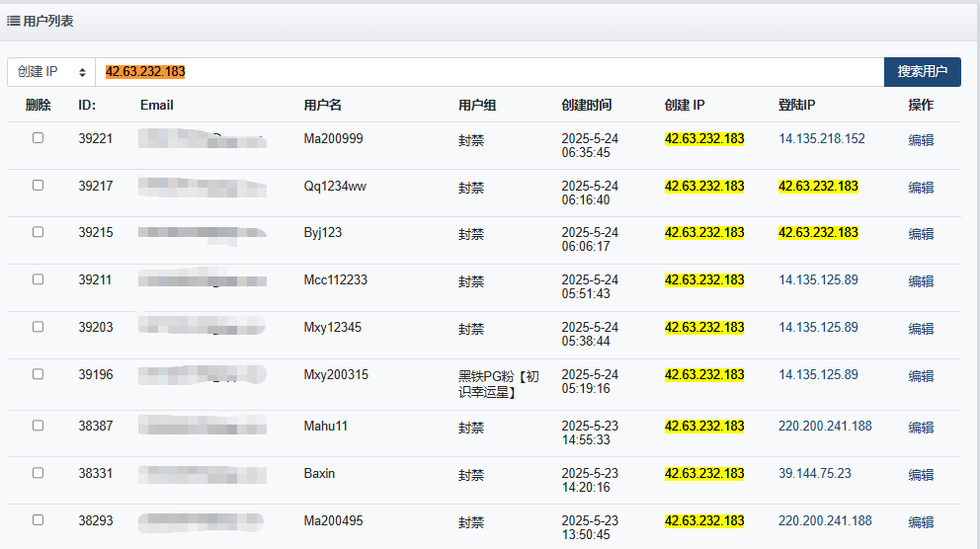Click the search field containing 42.63.232.183

[x=489, y=72]
